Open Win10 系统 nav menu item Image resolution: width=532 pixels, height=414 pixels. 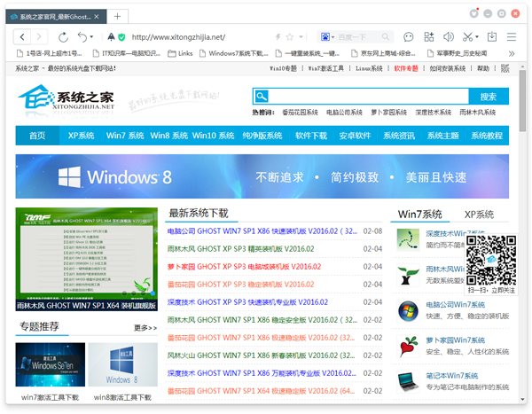pos(213,136)
